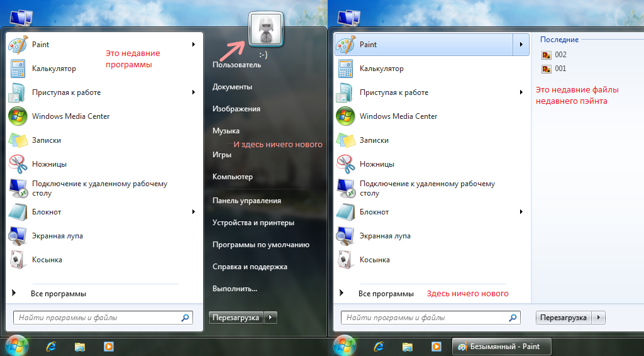Image resolution: width=644 pixels, height=356 pixels.
Task: Open Панель управления from Start menu
Action: click(247, 201)
